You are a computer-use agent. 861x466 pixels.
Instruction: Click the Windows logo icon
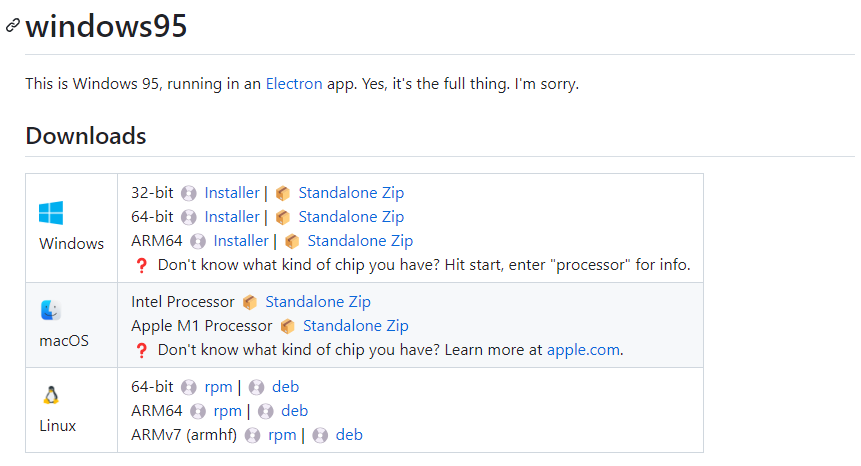(51, 213)
